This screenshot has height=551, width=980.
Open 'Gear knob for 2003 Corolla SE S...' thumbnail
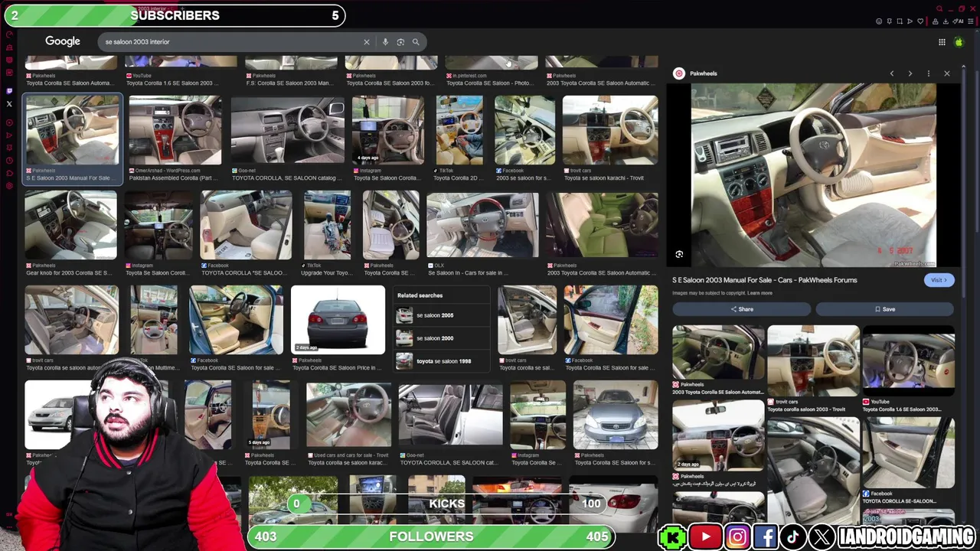[70, 225]
